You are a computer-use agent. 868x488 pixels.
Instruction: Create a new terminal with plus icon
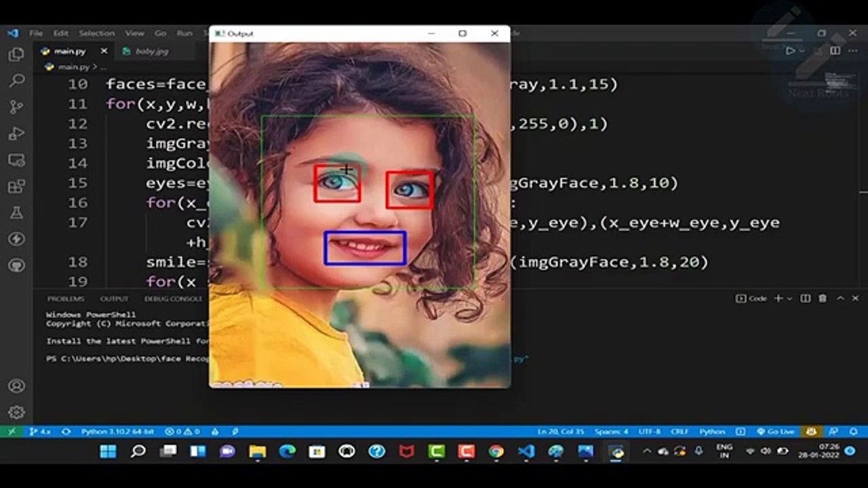pyautogui.click(x=778, y=298)
